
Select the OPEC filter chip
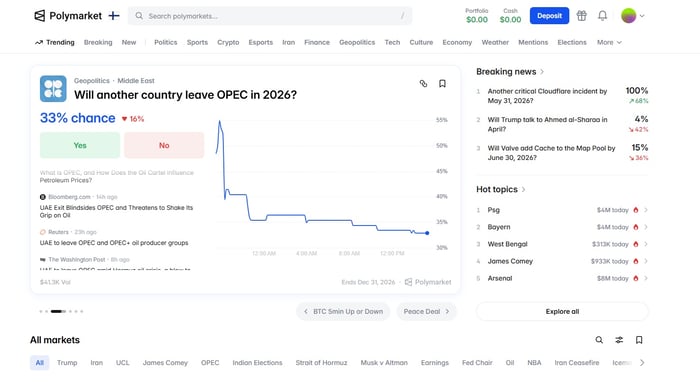(210, 363)
